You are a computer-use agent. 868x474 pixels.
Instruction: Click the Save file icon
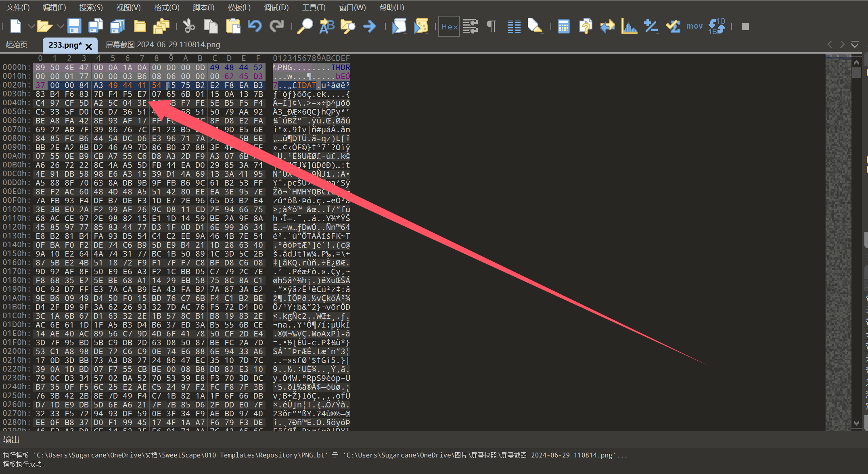click(x=74, y=26)
